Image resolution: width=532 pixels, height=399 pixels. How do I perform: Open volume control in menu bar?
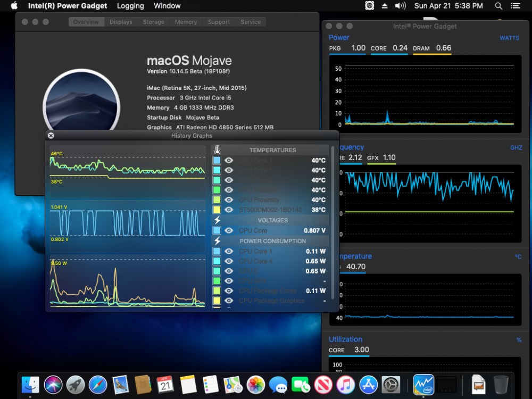(401, 6)
